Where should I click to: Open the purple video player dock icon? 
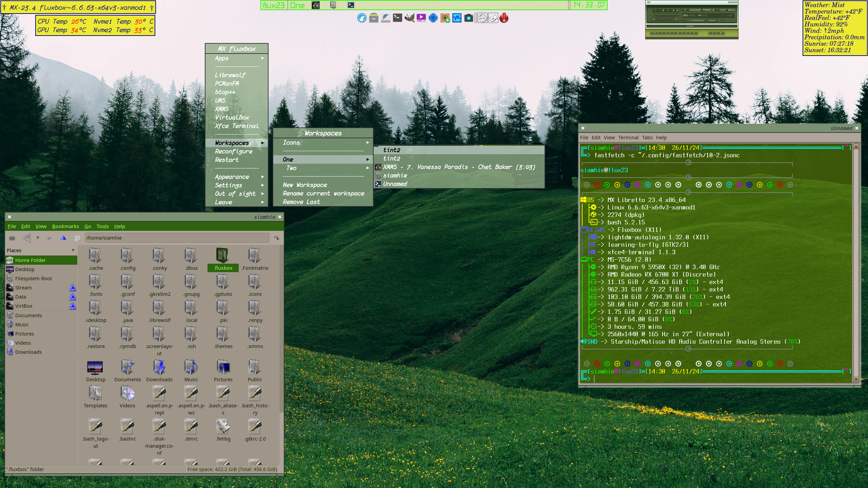click(421, 18)
